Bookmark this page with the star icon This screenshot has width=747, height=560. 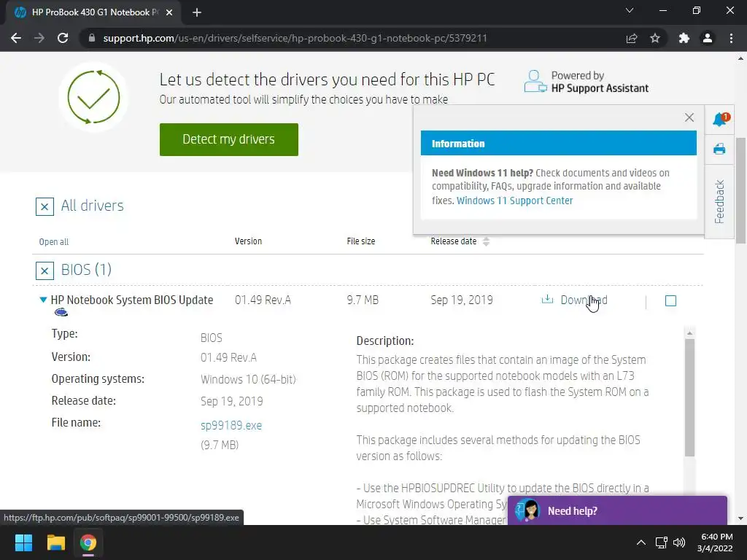click(x=655, y=38)
